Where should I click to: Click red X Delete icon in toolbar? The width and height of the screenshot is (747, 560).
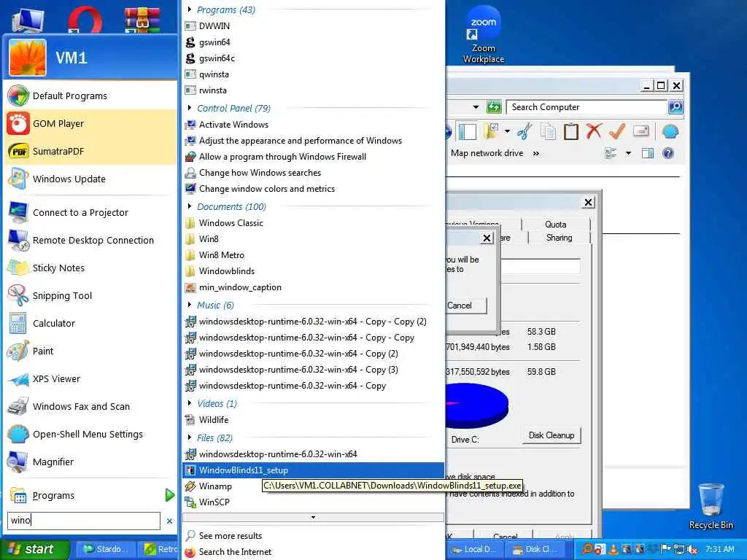click(x=594, y=131)
